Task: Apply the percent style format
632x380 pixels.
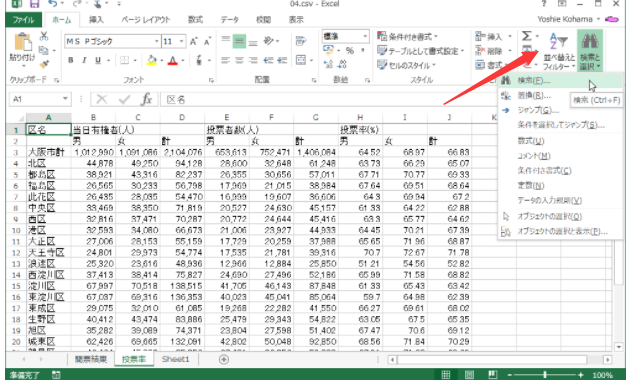Action: 349,51
